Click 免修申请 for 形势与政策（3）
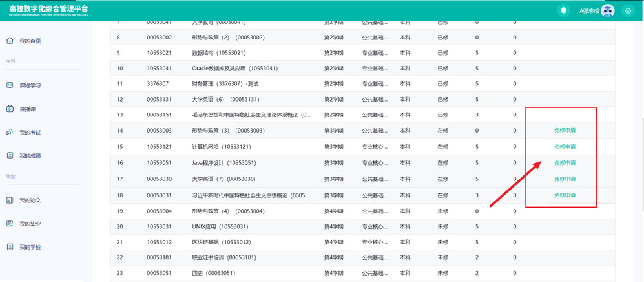This screenshot has height=282, width=644. click(x=565, y=130)
